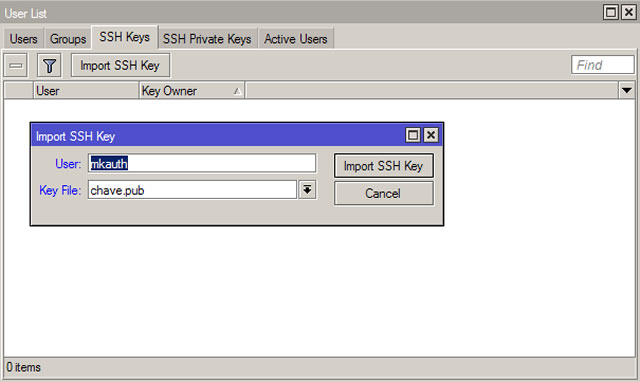
Task: Open the filter funnel tool
Action: coord(49,65)
